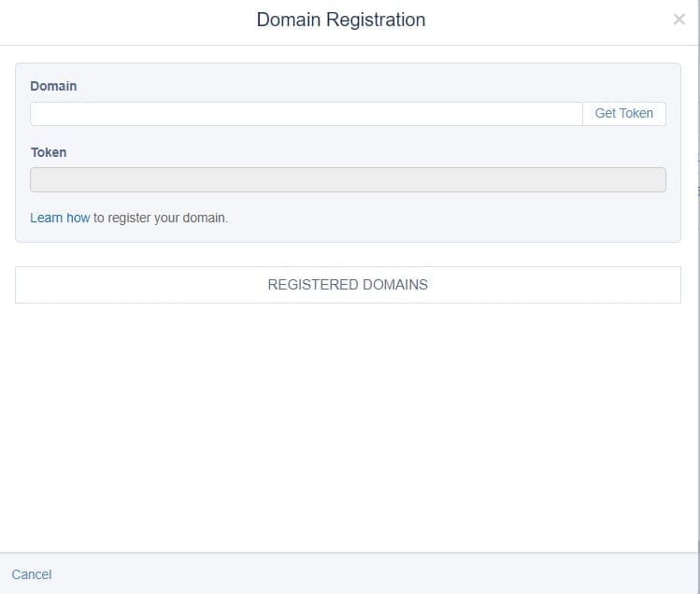Click the Domain field label
700x594 pixels.
pos(53,86)
